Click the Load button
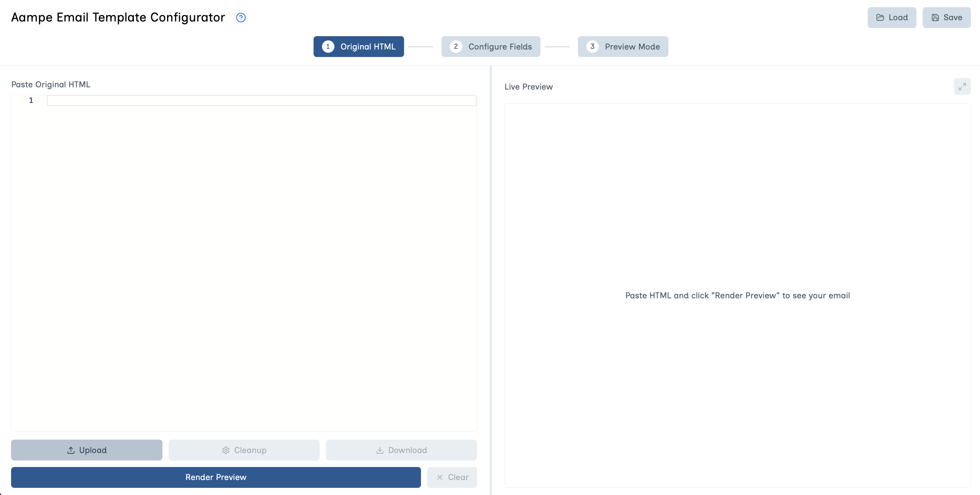 892,17
